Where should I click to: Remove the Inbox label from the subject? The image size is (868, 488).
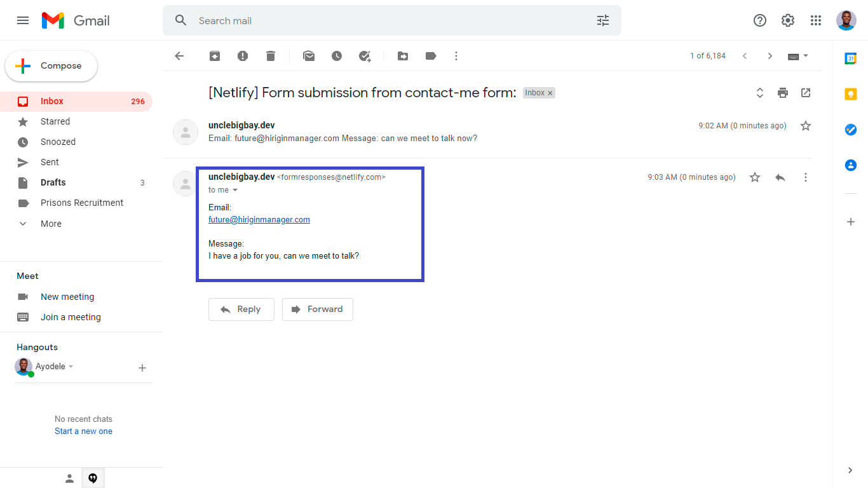(550, 93)
